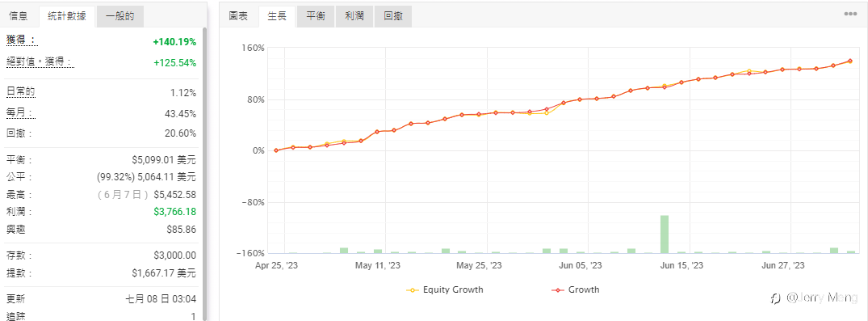Image resolution: width=868 pixels, height=321 pixels.
Task: Select the $85.86 interest value
Action: pos(181,229)
